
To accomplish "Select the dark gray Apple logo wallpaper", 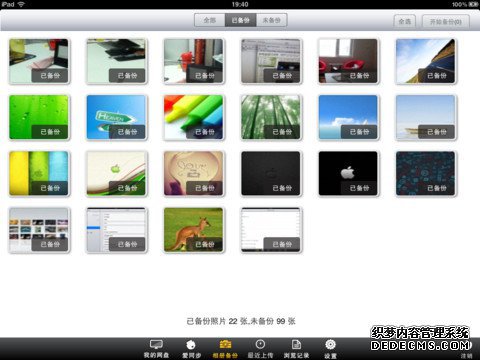I will 271,173.
